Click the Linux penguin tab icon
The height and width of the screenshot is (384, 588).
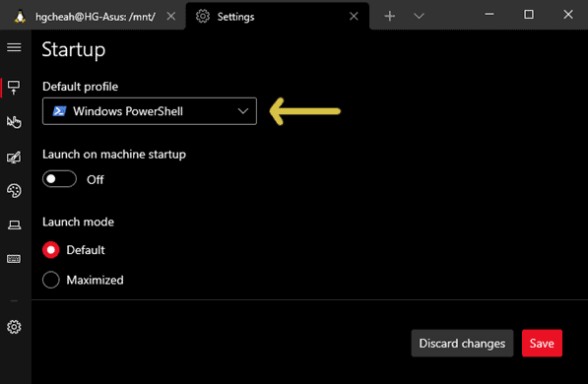coord(20,17)
